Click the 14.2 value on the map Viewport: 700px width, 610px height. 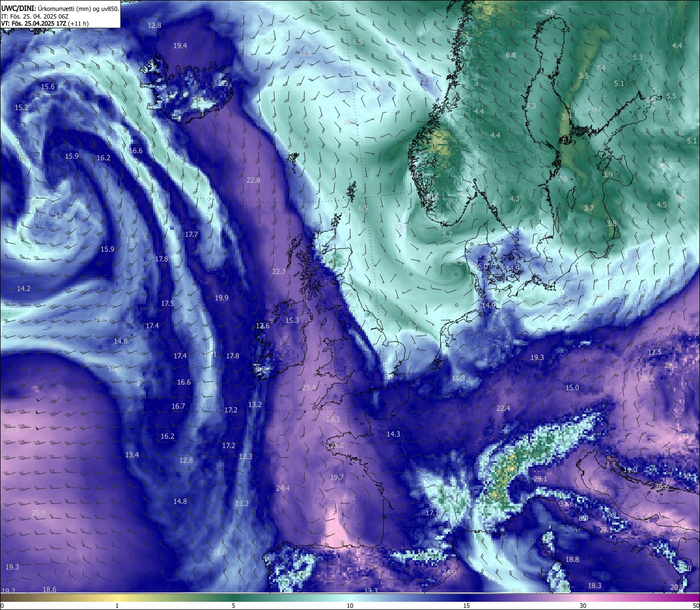[x=24, y=289]
